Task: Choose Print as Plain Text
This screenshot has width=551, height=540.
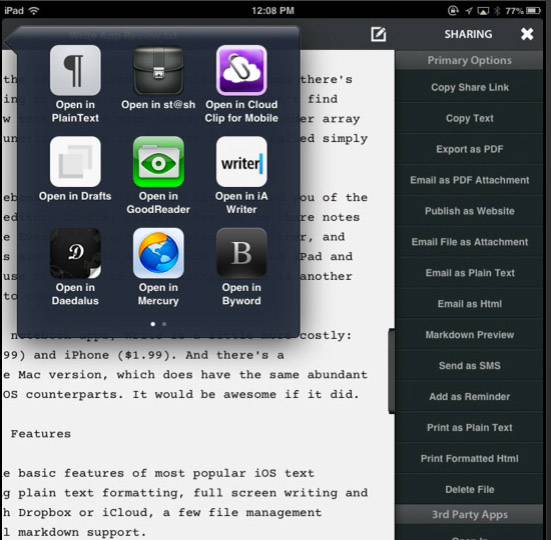Action: click(469, 427)
